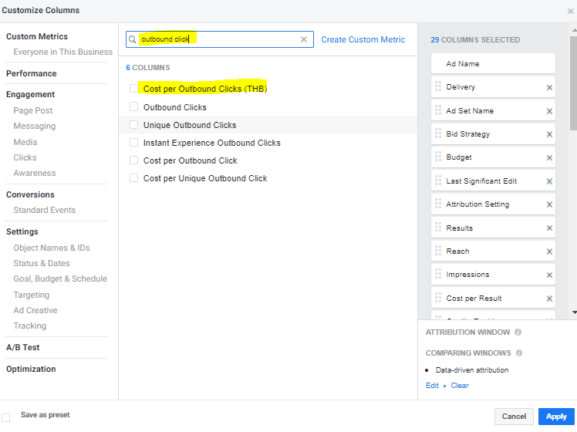Viewport: 577px width, 432px height.
Task: Click the Comparing Windows info icon
Action: point(519,353)
